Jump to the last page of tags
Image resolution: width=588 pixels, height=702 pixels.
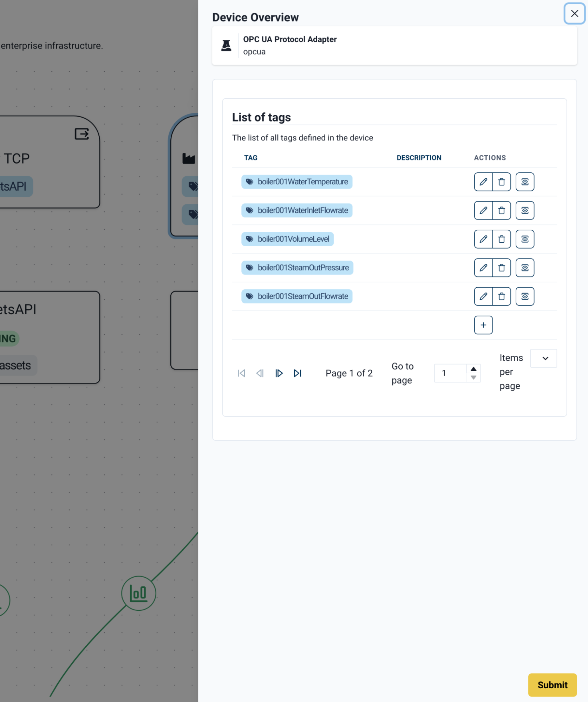coord(298,373)
